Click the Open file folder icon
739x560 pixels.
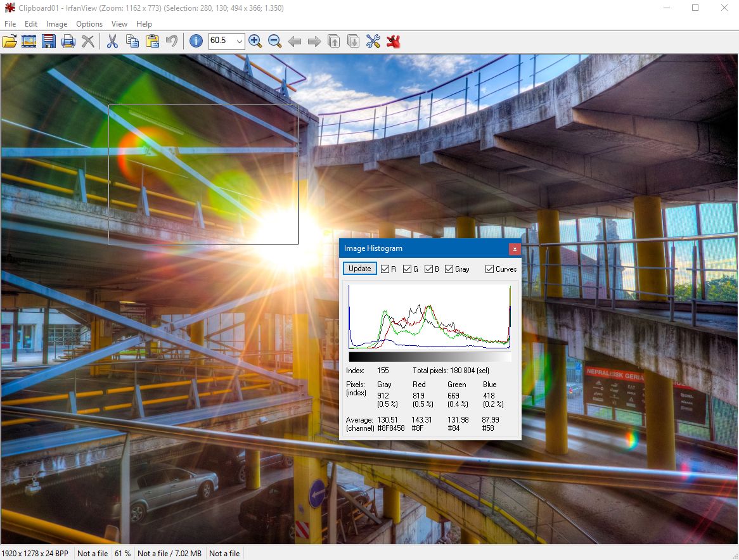[10, 41]
